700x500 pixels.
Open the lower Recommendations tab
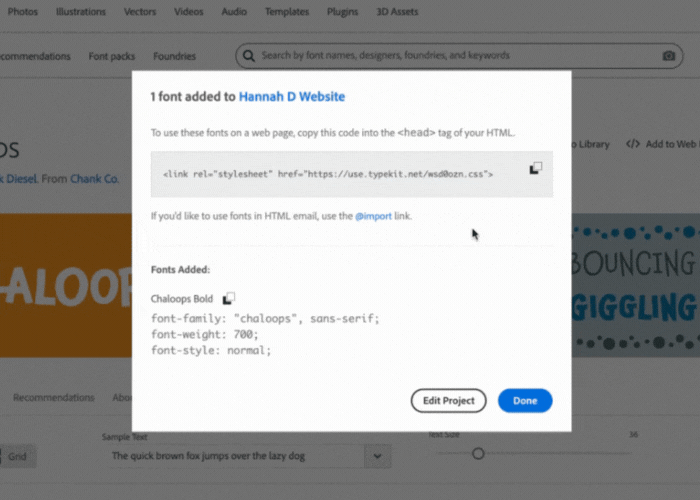[54, 397]
